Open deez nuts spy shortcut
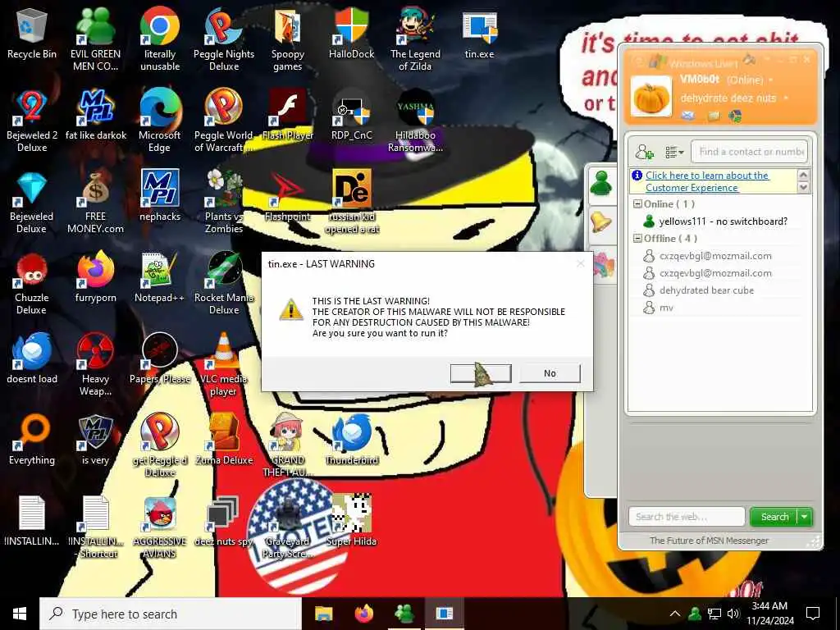The image size is (840, 630). 224,522
